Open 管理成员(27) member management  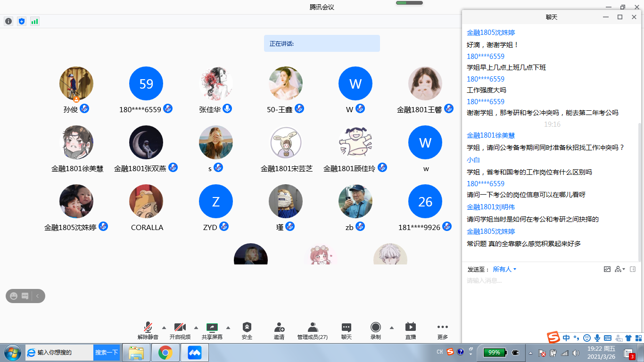312,331
